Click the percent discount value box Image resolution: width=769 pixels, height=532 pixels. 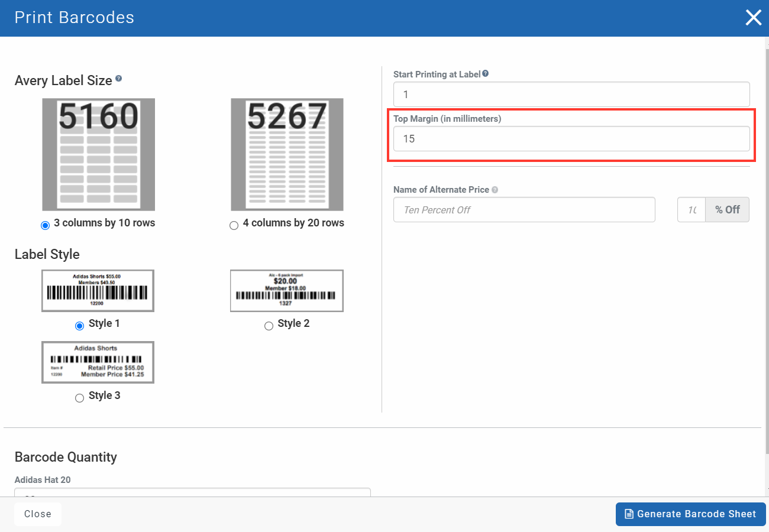point(691,209)
